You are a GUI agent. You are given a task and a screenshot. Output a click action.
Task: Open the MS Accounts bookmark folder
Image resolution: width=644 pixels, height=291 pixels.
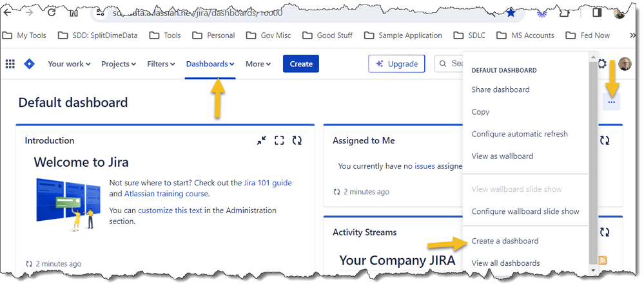(x=525, y=35)
